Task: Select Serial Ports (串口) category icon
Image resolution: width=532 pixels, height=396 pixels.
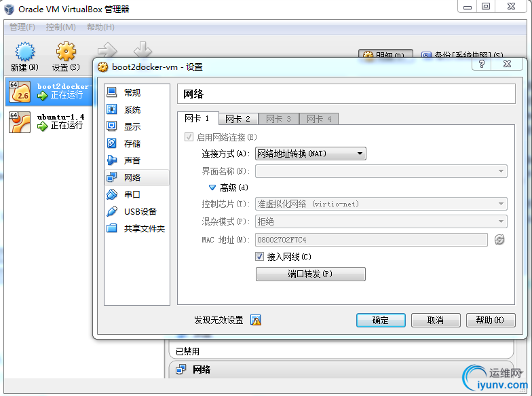Action: tap(112, 194)
